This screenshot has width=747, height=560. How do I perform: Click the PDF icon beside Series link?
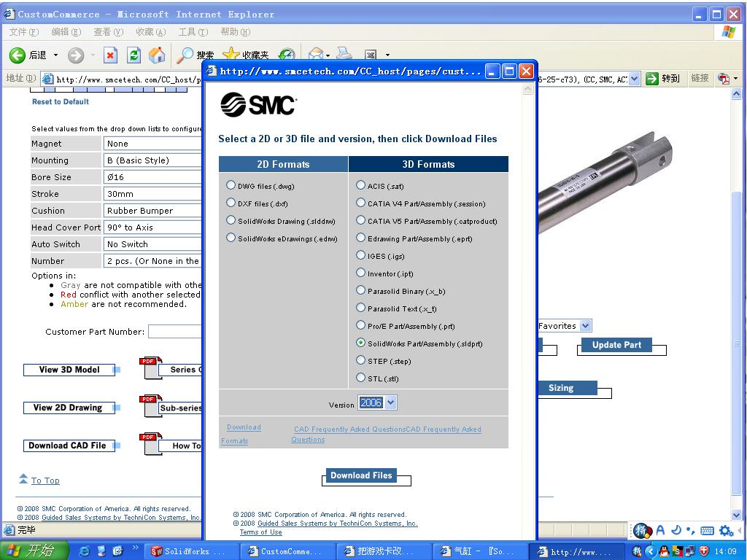(151, 368)
